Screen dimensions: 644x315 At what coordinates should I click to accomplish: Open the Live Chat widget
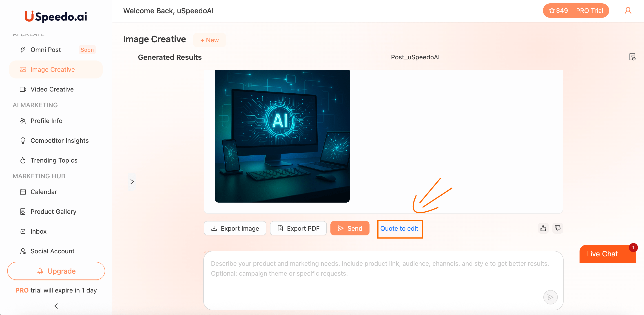pyautogui.click(x=608, y=254)
